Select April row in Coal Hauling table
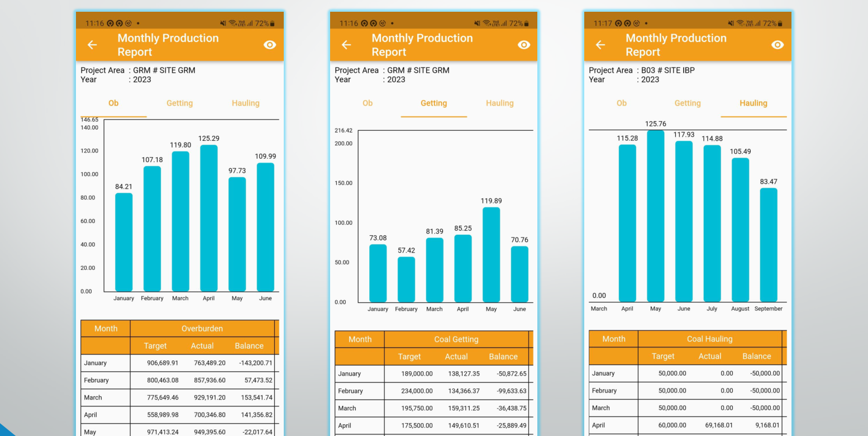 point(686,425)
